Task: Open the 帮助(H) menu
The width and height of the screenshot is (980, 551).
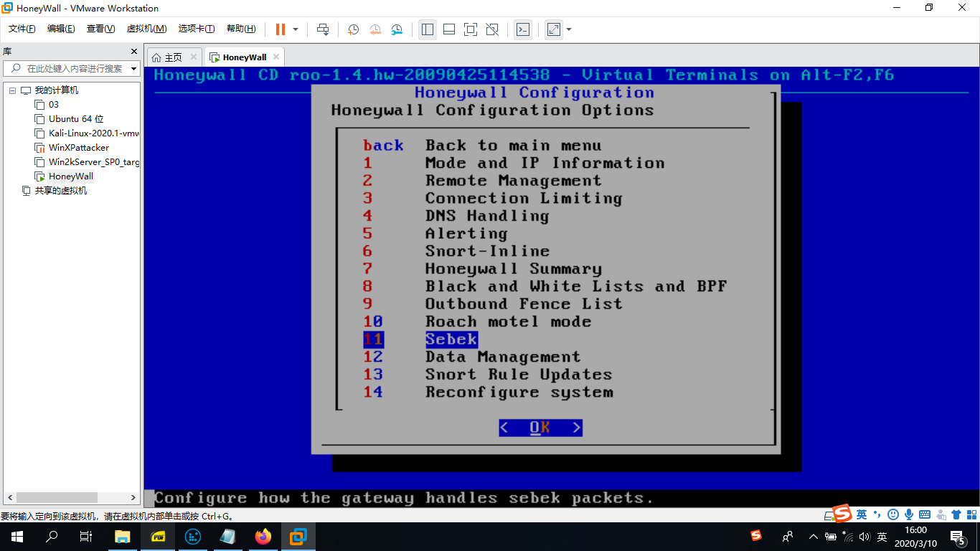Action: point(241,29)
